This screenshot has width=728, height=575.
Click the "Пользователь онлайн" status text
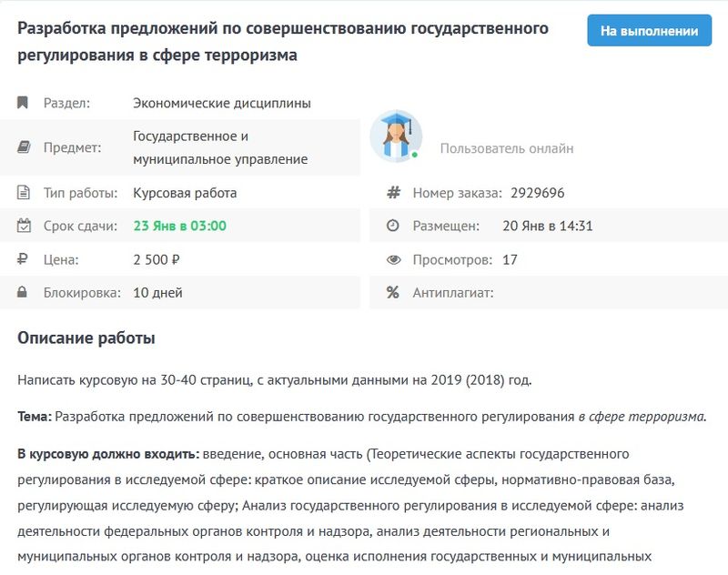tap(507, 148)
